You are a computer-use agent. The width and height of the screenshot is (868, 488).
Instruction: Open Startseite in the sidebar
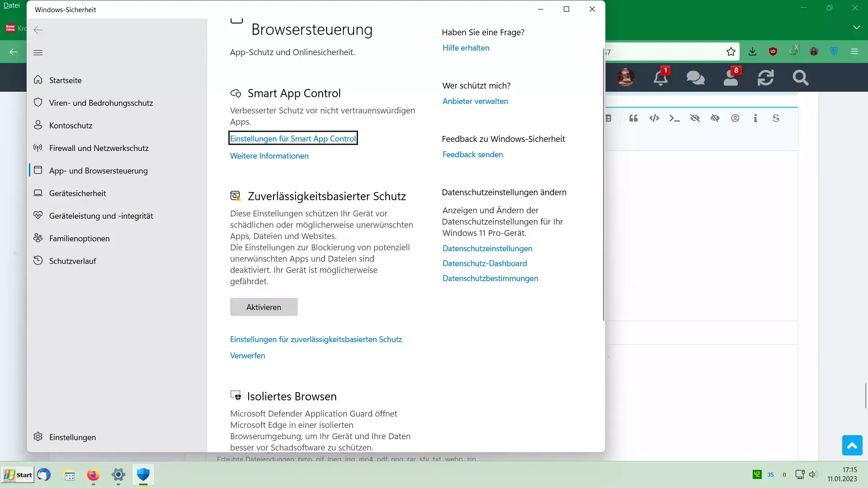65,80
